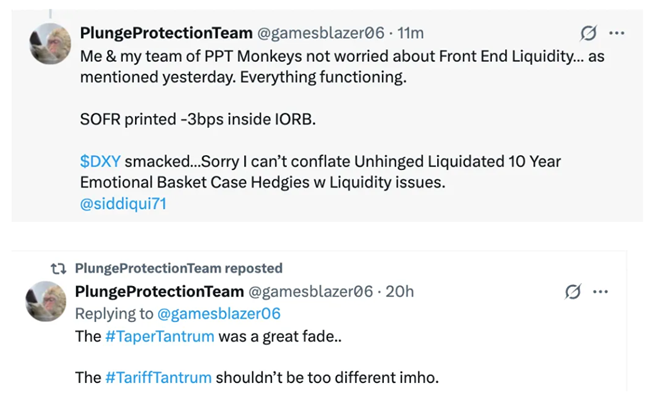Screen dimensions: 650x399
Task: Click the Grok icon on the 11m tweet
Action: (588, 33)
